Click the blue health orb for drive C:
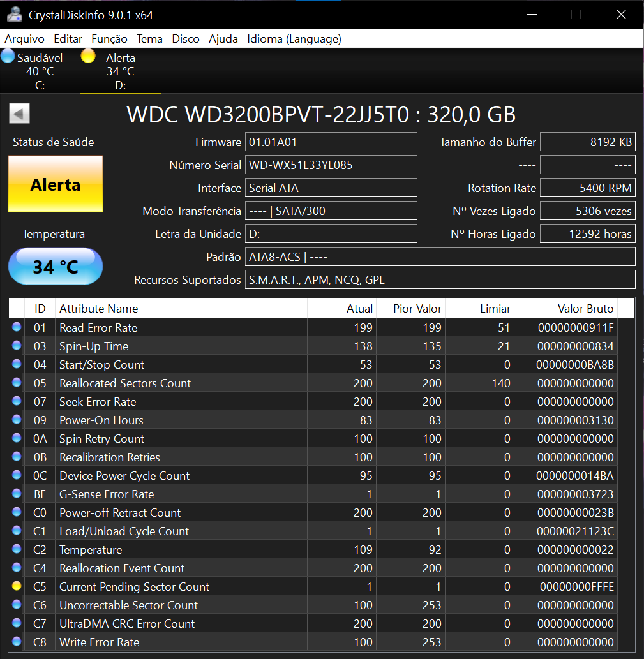 pos(8,56)
